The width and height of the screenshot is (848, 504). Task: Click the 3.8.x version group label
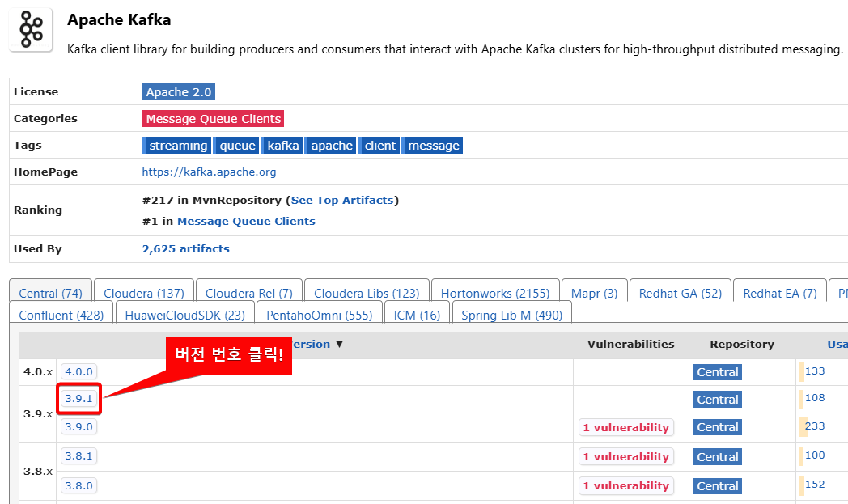click(38, 471)
